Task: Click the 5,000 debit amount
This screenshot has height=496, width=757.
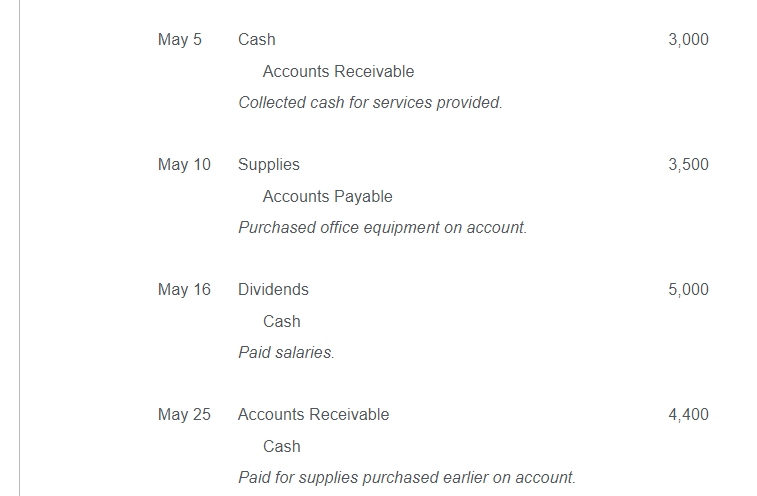Action: click(x=688, y=290)
